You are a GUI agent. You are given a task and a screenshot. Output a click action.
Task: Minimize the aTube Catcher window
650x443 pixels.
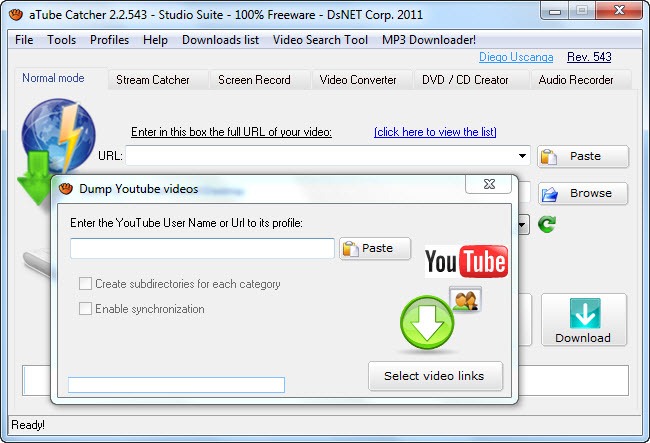(555, 11)
